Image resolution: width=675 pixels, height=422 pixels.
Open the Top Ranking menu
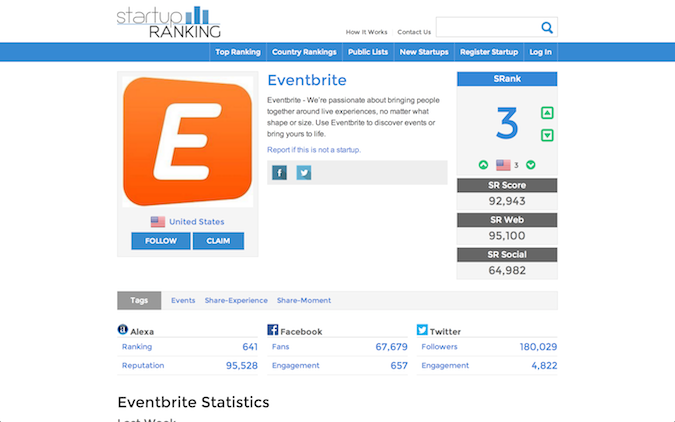tap(238, 52)
